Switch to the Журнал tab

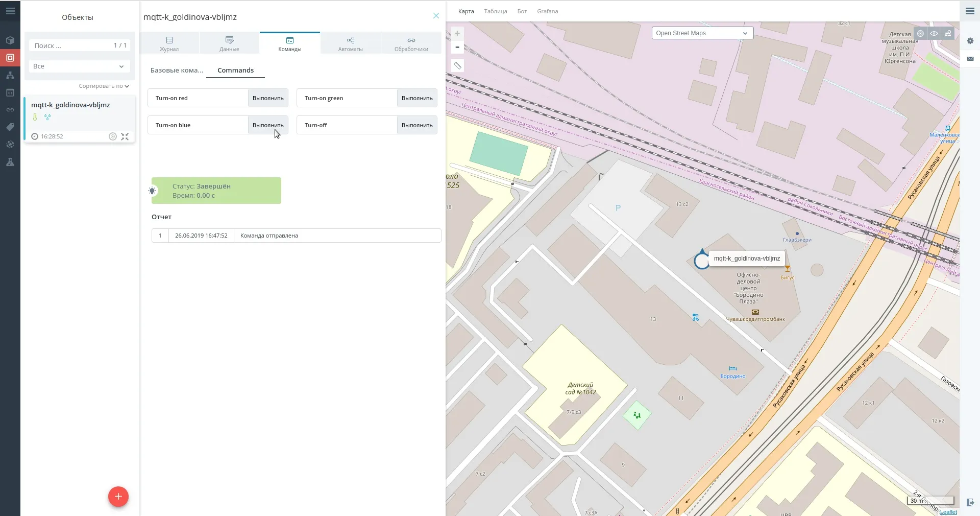[169, 43]
